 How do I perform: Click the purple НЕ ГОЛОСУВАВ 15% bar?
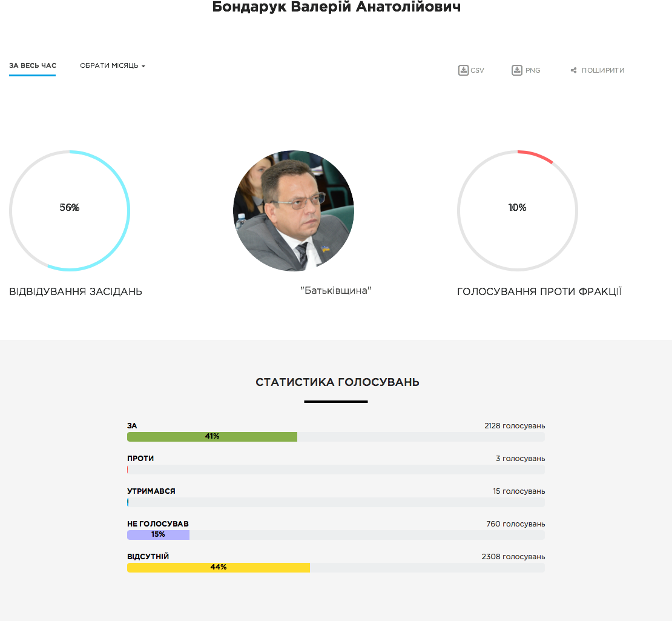158,535
